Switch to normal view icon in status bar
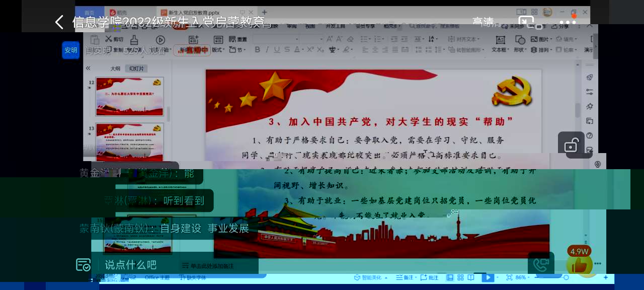 click(x=450, y=277)
